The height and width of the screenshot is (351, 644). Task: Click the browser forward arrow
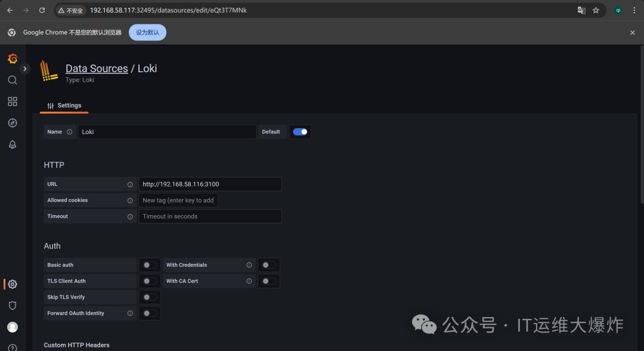click(26, 10)
